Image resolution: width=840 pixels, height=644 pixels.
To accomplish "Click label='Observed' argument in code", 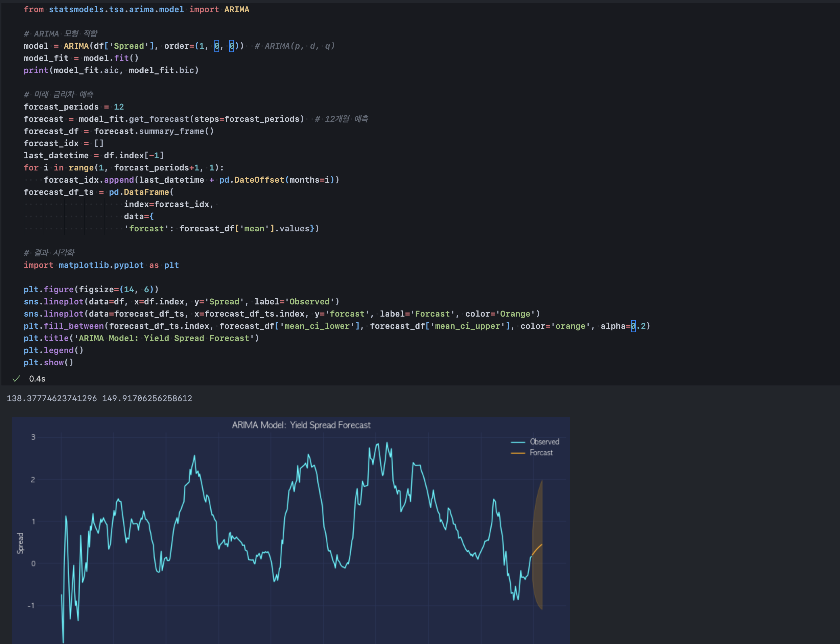I will (x=294, y=302).
